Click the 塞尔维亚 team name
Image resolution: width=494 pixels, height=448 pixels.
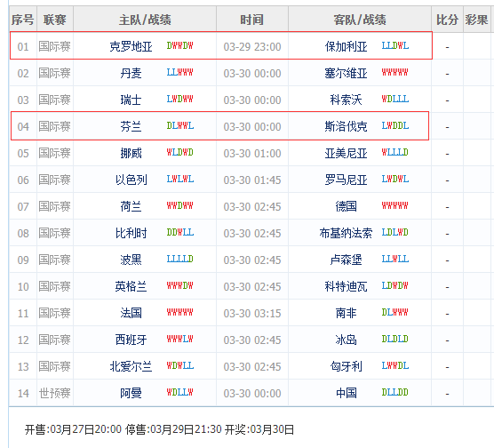tap(346, 74)
